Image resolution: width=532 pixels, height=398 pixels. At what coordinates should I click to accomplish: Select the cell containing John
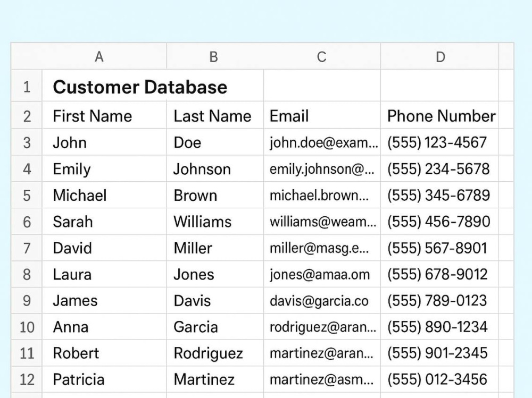coord(104,142)
